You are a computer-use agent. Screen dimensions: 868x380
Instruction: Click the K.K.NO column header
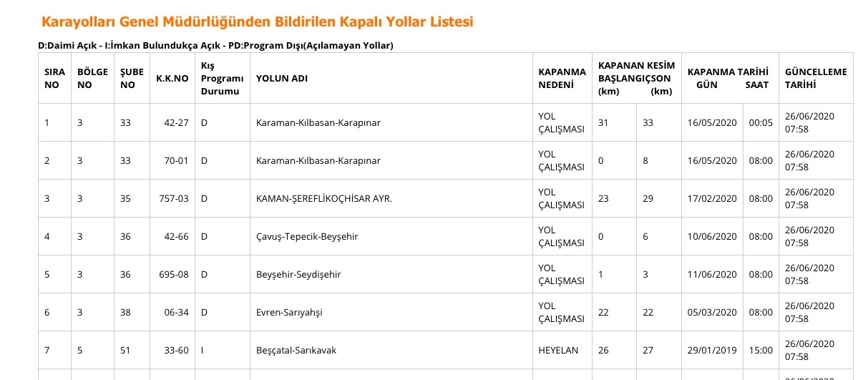click(172, 78)
